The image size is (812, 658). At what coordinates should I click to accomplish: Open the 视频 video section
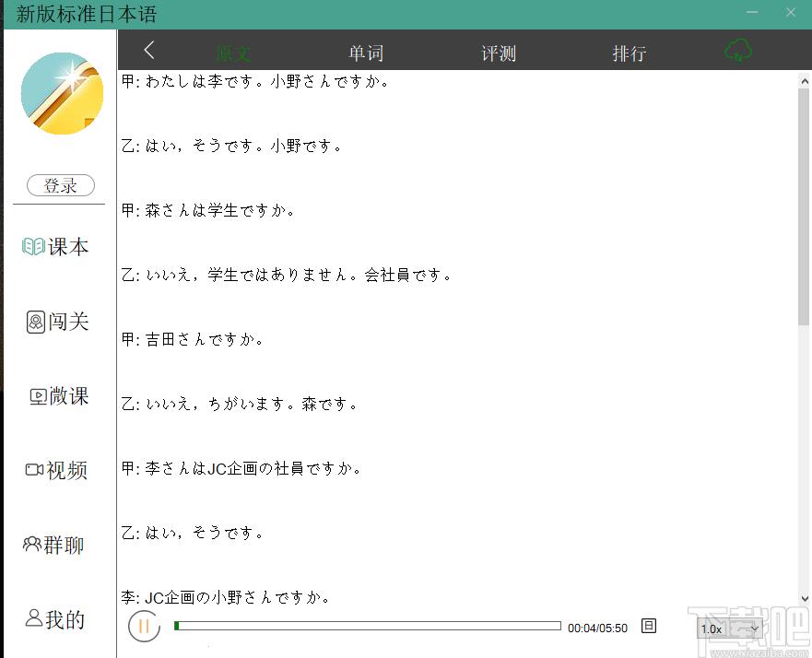[56, 470]
